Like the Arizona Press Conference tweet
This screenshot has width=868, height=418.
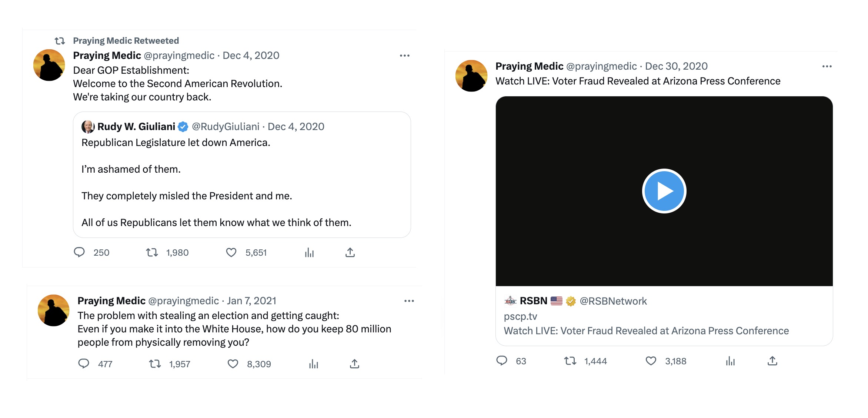[651, 361]
